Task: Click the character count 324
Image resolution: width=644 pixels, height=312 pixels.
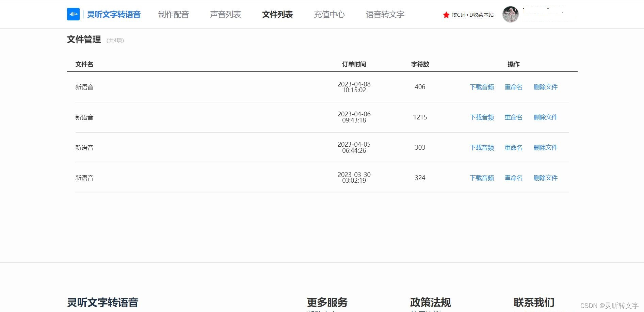Action: tap(420, 178)
